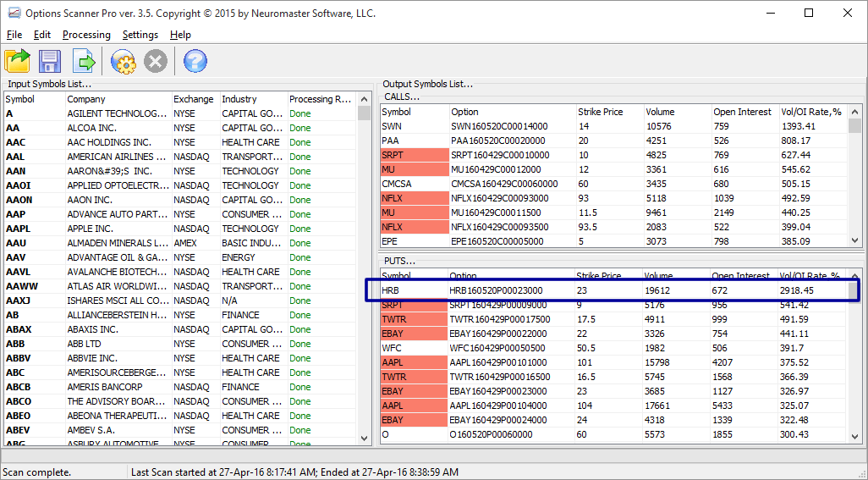Image resolution: width=868 pixels, height=480 pixels.
Task: Select NFLX160429C00093500 call option
Action: click(x=614, y=227)
